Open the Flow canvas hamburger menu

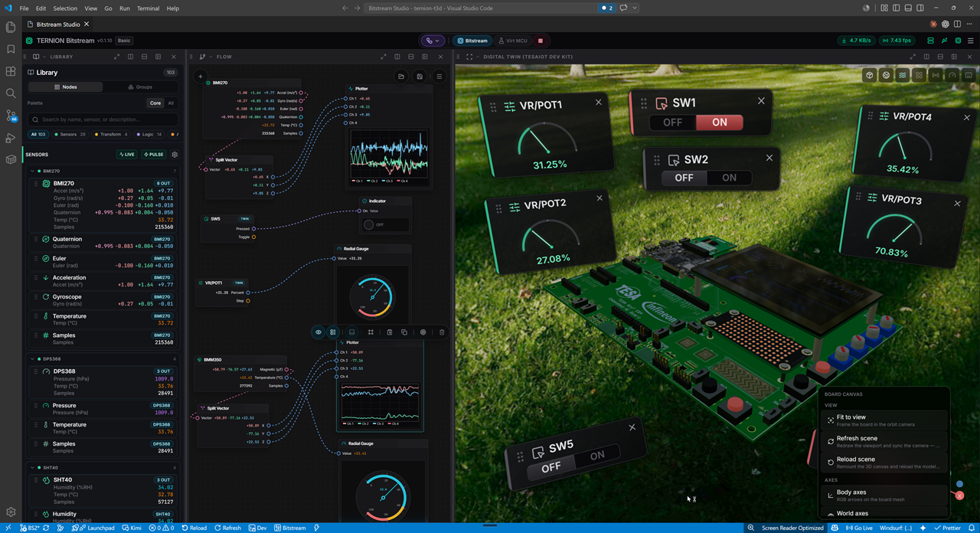tap(439, 77)
